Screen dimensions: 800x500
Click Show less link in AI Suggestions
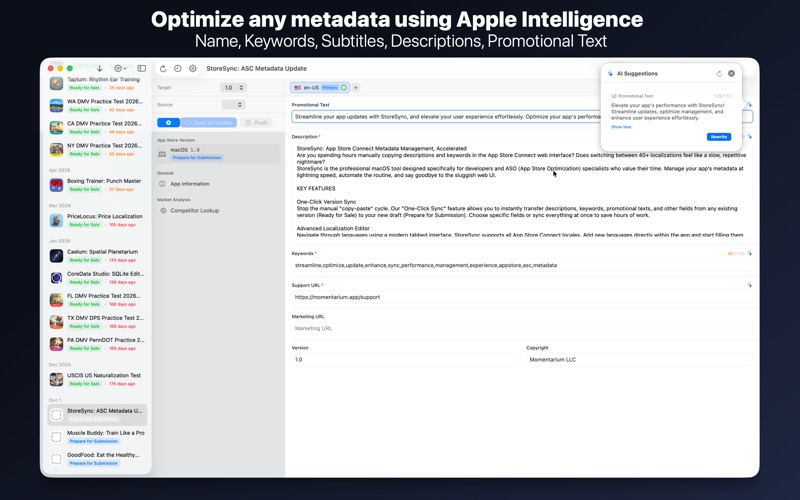[621, 127]
